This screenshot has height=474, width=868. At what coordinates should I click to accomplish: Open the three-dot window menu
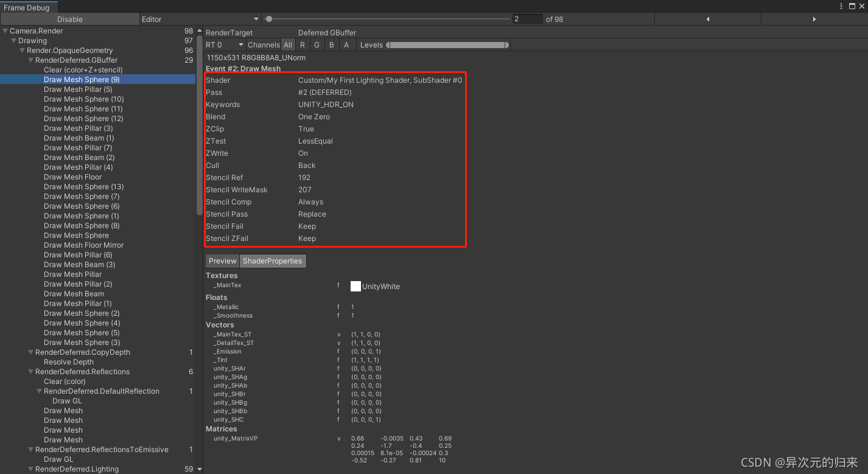point(841,6)
